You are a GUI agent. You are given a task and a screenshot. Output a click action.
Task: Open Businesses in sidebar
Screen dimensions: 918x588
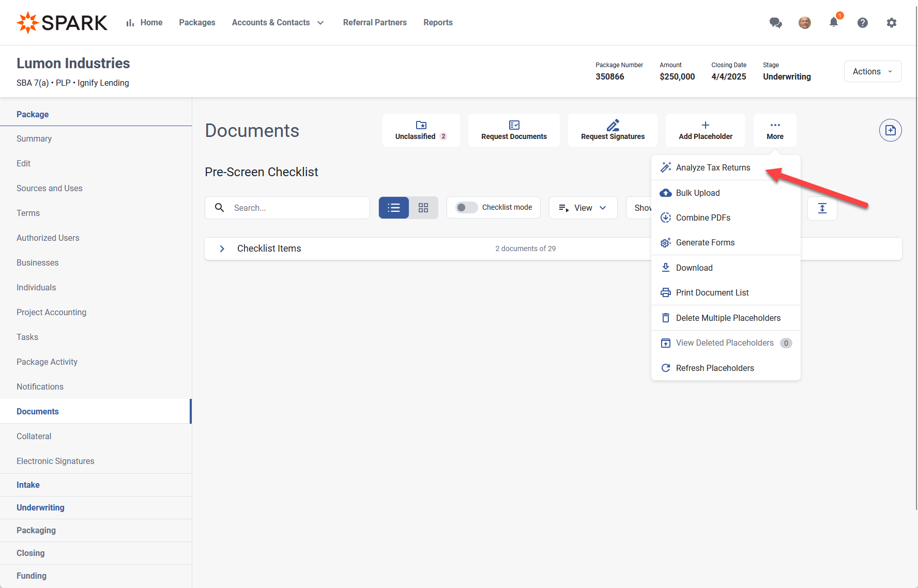coord(96,262)
